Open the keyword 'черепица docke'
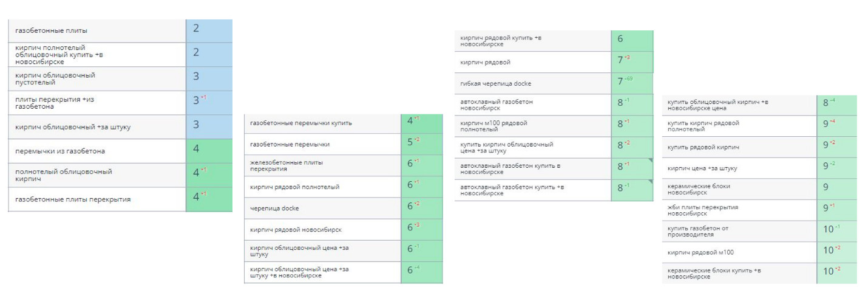868x290 pixels. [x=274, y=208]
